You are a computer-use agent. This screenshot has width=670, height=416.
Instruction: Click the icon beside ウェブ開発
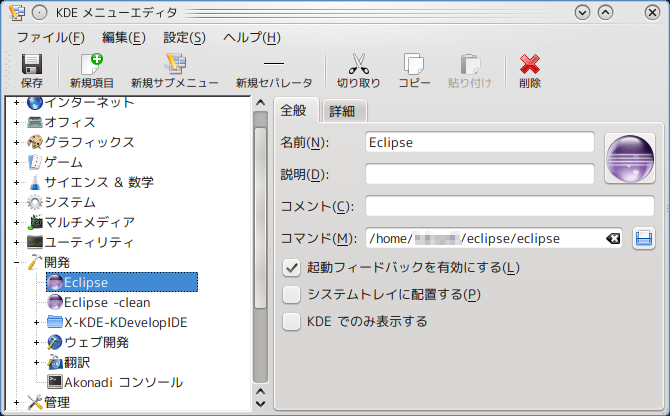click(x=55, y=342)
